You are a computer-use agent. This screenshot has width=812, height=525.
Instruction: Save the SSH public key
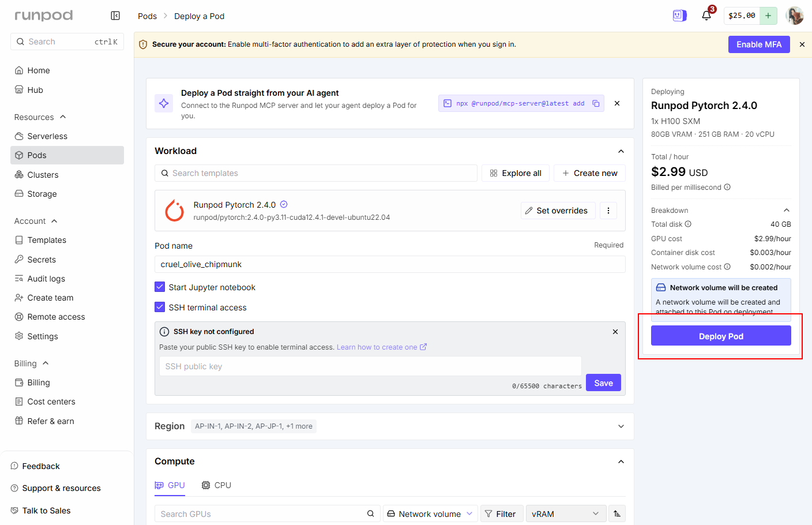pyautogui.click(x=603, y=382)
